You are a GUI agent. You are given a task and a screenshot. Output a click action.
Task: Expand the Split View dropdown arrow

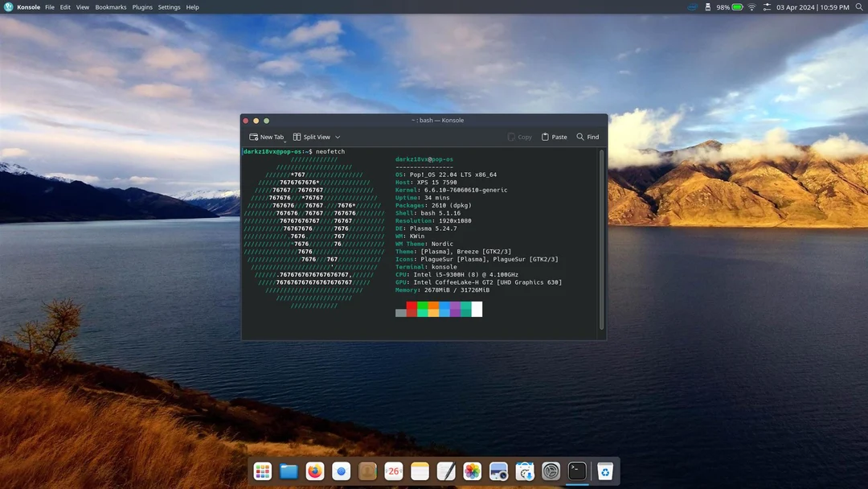[337, 137]
